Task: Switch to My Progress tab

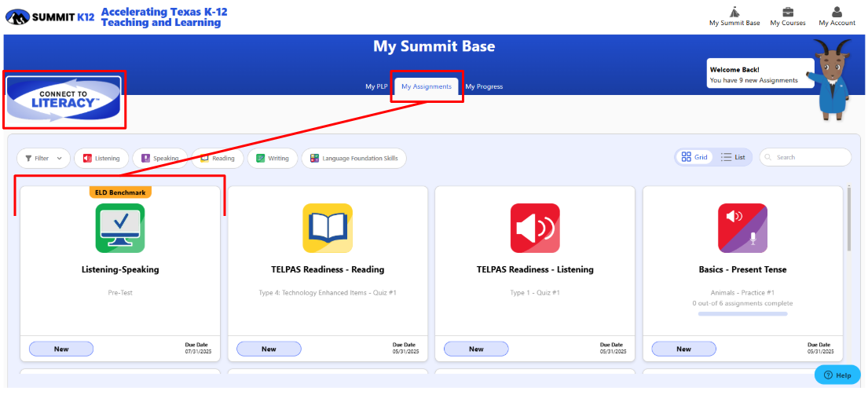Action: click(x=484, y=86)
